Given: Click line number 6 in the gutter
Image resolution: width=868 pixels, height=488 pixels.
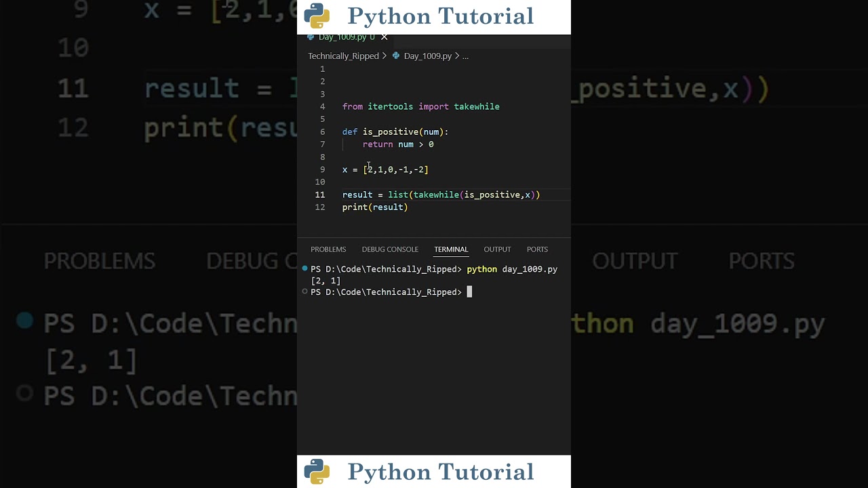Looking at the screenshot, I should coord(323,132).
